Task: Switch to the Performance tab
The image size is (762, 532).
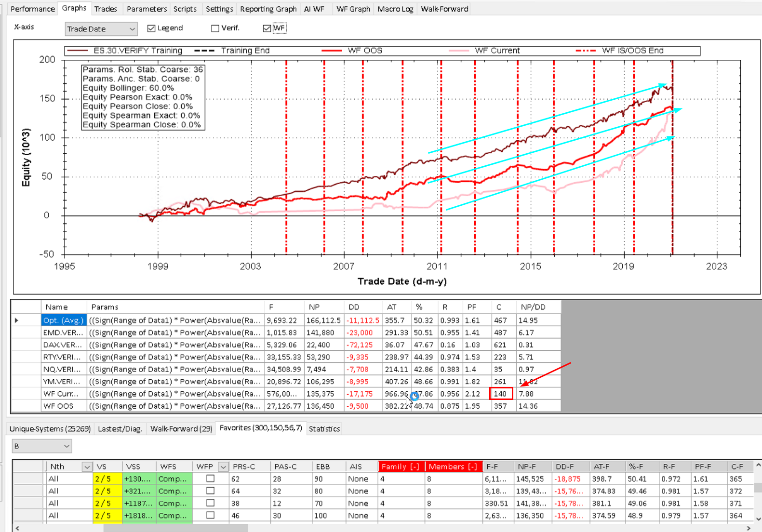Action: [x=32, y=9]
